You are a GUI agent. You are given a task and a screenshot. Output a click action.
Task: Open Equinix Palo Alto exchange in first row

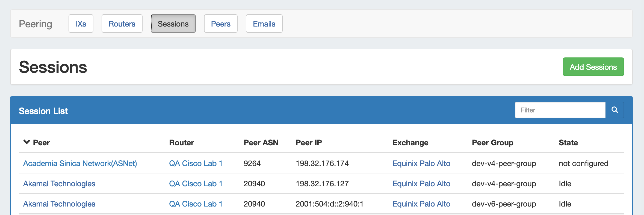coord(421,163)
